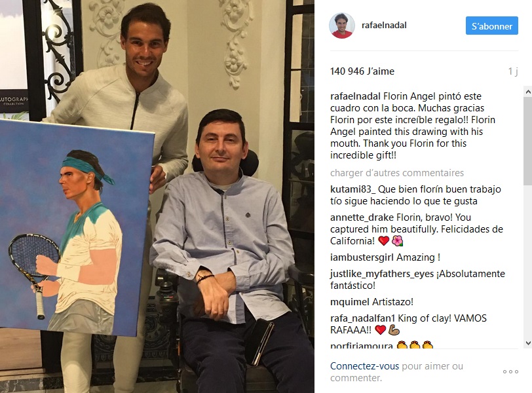Load more comments via charger d'autres commentaires
The image size is (532, 393).
coord(396,173)
